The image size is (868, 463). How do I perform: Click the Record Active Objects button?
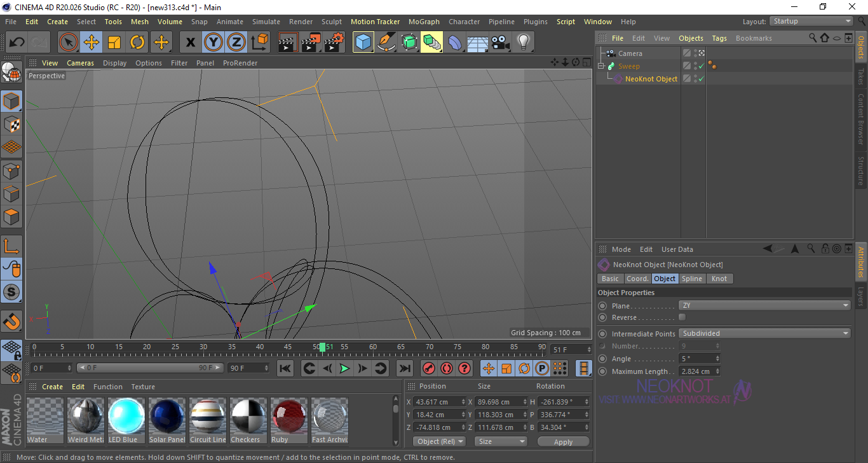(428, 368)
